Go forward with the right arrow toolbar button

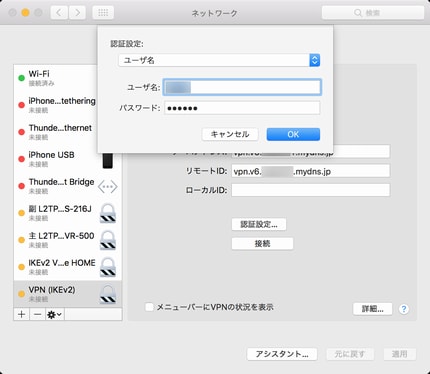(x=77, y=13)
